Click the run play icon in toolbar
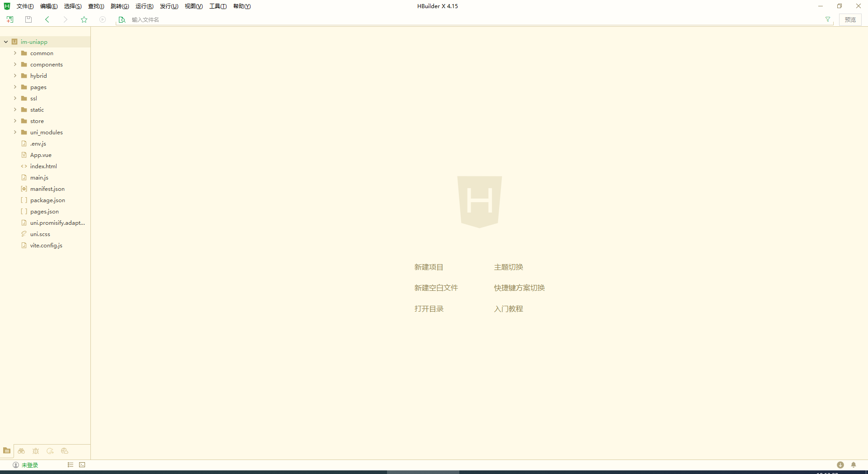Screen dimensions: 868x474 pyautogui.click(x=103, y=19)
